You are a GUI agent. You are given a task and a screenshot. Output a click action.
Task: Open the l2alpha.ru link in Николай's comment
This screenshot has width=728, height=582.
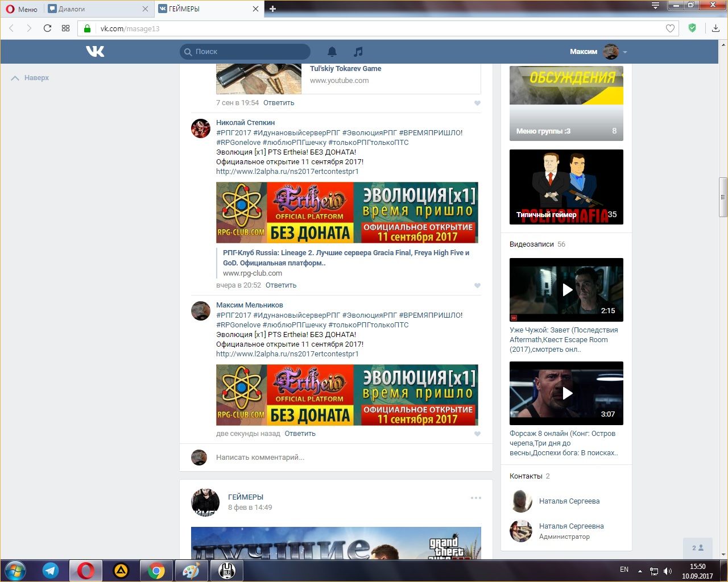[287, 171]
